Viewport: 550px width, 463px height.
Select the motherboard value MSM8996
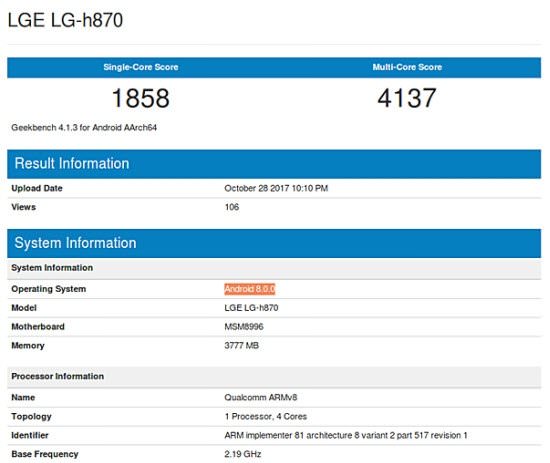pos(244,327)
